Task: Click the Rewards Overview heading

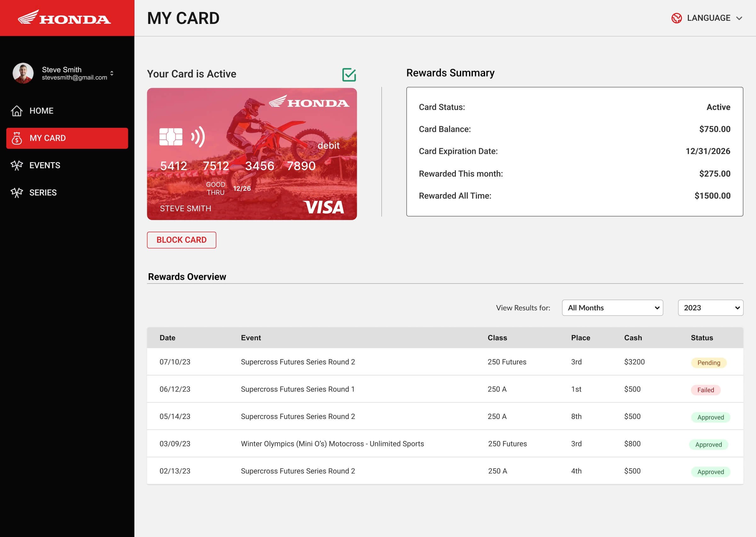Action: (x=187, y=277)
